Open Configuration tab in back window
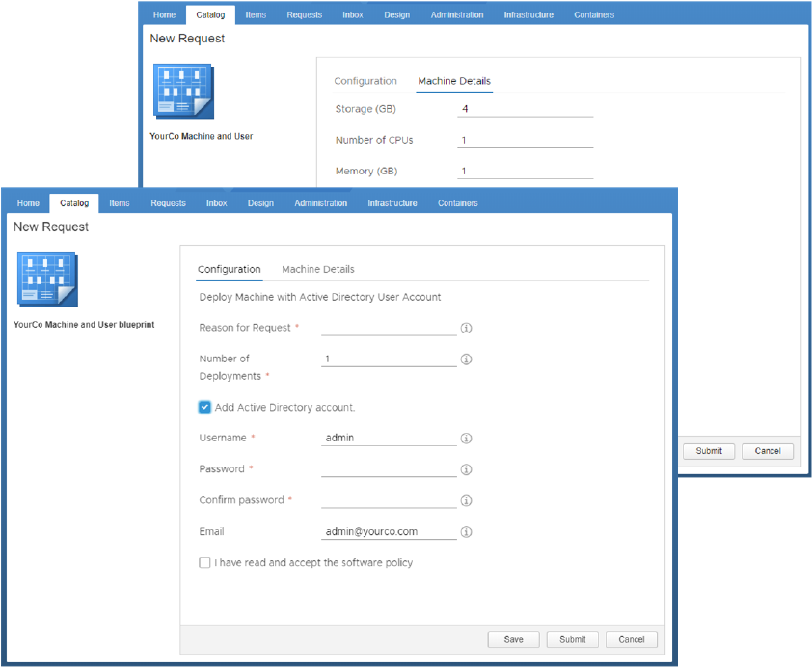This screenshot has width=812, height=667. (x=365, y=81)
